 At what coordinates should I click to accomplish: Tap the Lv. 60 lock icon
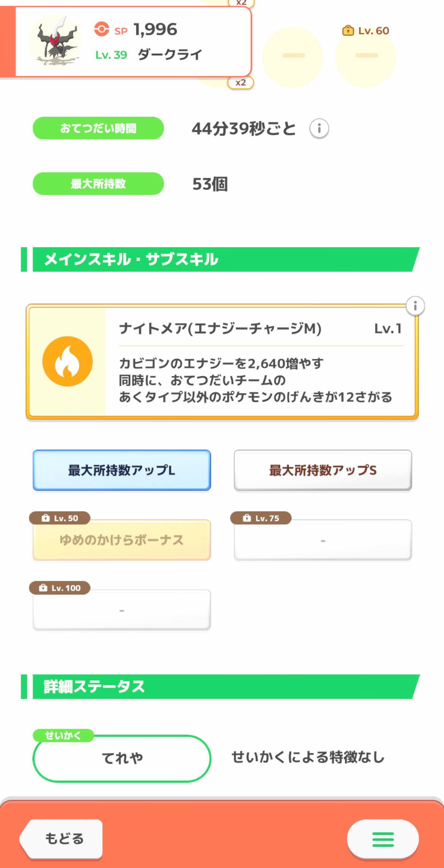coord(348,31)
